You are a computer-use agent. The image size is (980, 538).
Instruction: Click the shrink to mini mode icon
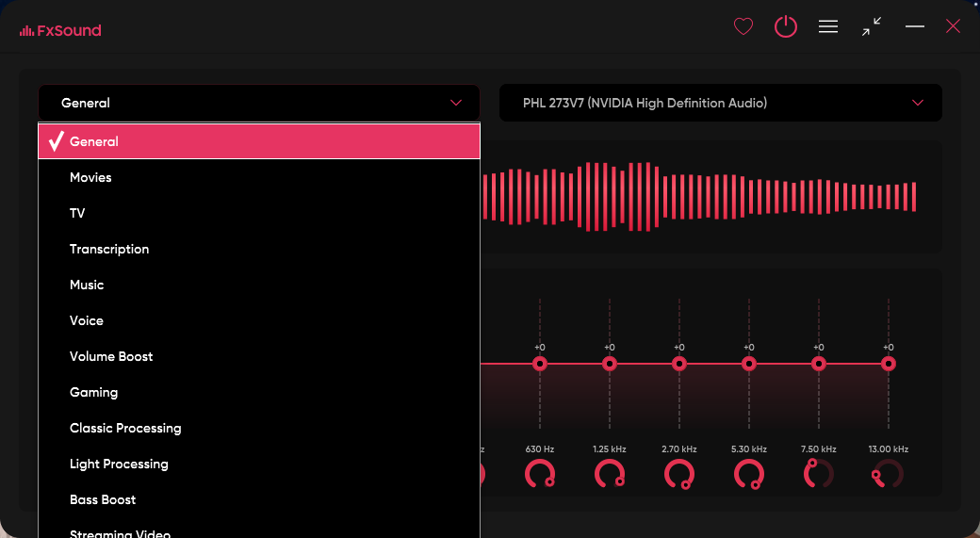point(872,27)
